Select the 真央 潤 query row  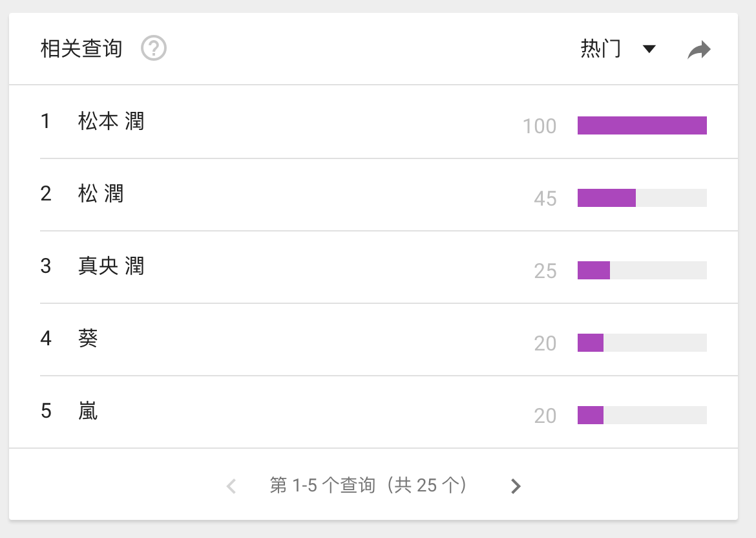pos(111,266)
